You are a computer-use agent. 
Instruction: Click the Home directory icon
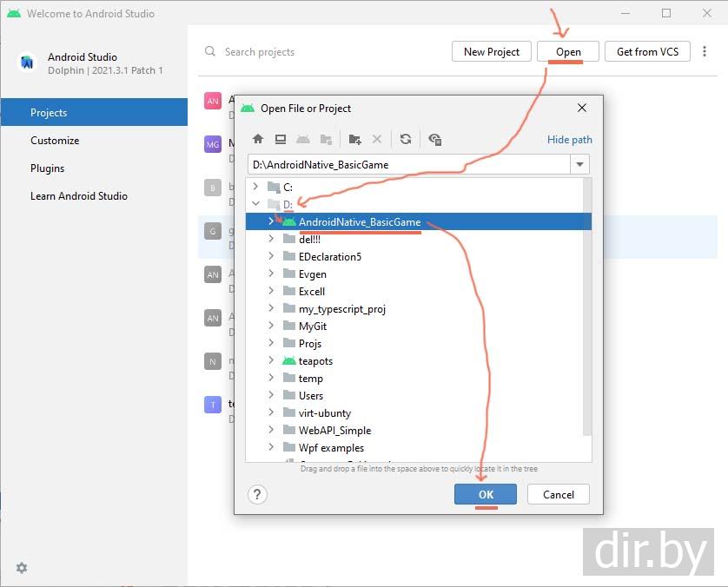(257, 139)
